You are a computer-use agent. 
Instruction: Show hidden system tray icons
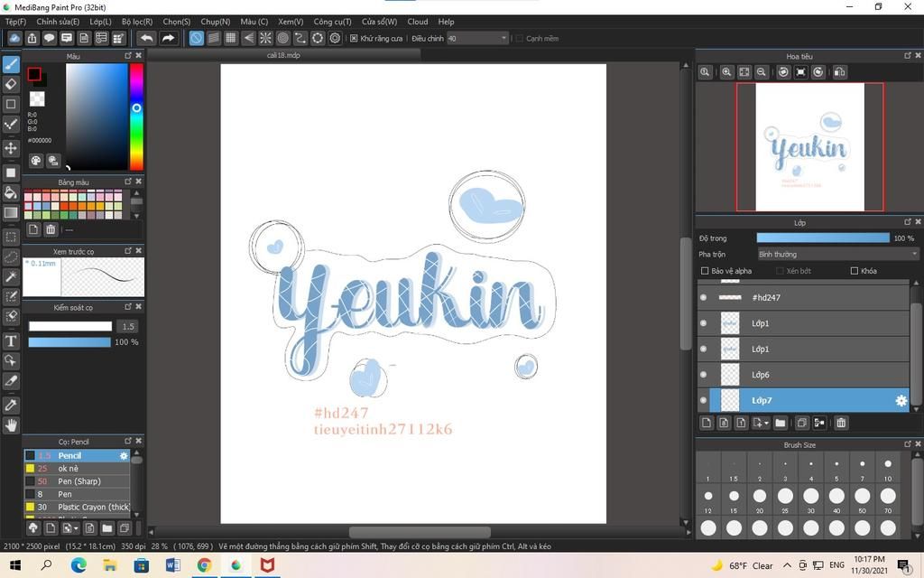787,565
